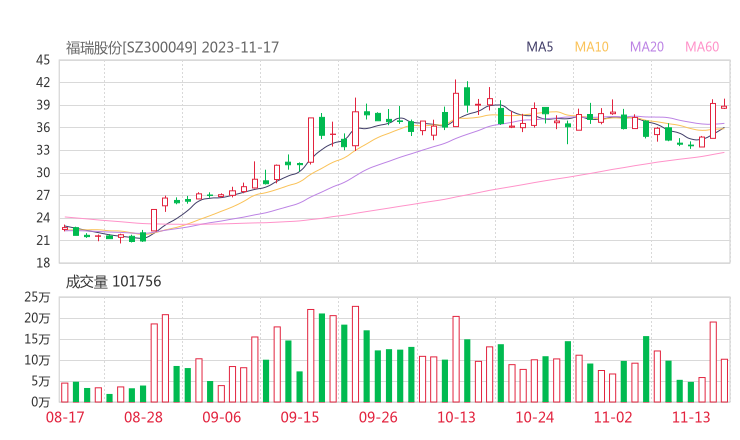Click the 11-13 date label
The height and width of the screenshot is (440, 740).
[x=691, y=417]
